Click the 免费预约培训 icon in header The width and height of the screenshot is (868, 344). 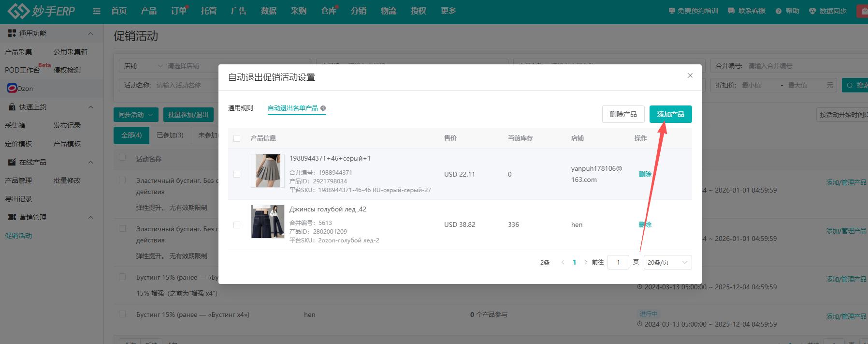click(672, 11)
